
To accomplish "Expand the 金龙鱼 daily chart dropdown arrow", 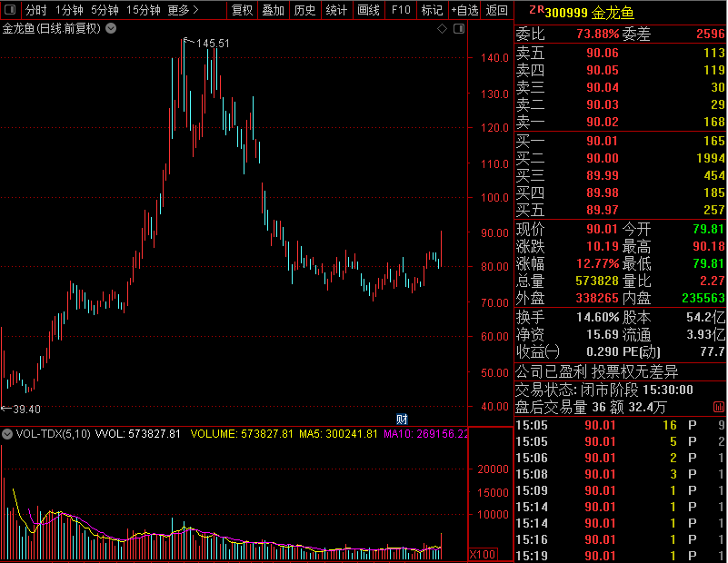I will (x=111, y=29).
